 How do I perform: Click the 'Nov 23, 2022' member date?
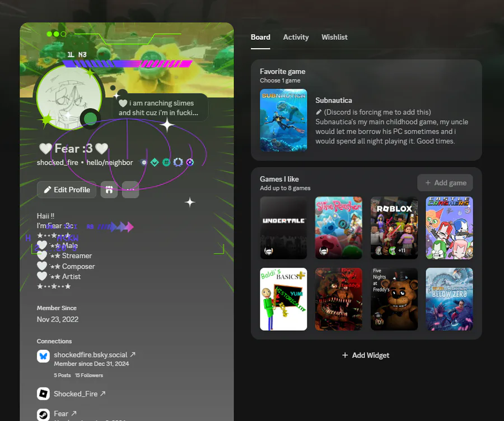coord(58,320)
